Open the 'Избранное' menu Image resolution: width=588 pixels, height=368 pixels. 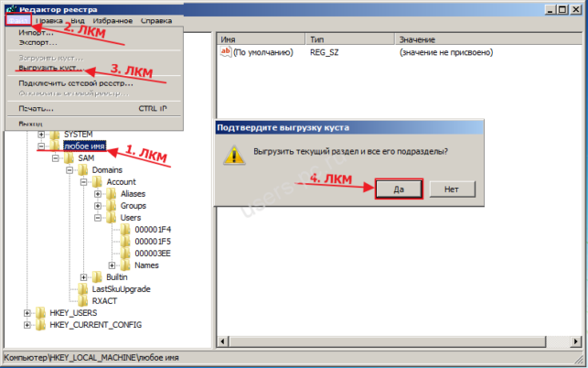pos(112,21)
